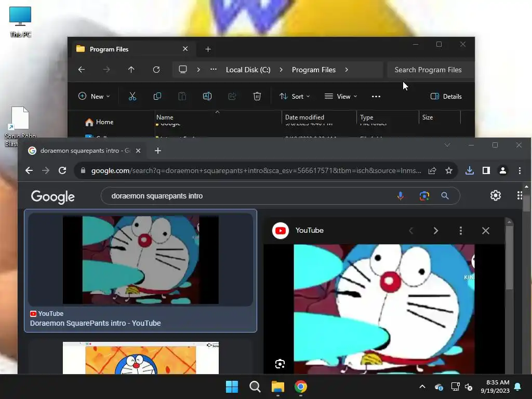Image resolution: width=532 pixels, height=399 pixels.
Task: Click the first Doraemon result thumbnail
Action: pos(140,260)
